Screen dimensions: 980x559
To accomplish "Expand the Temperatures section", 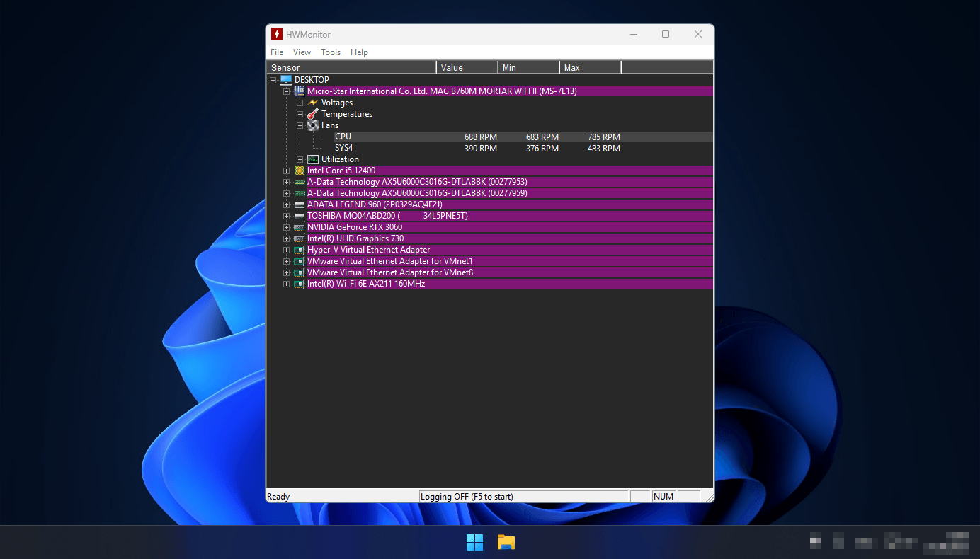I will pyautogui.click(x=300, y=114).
